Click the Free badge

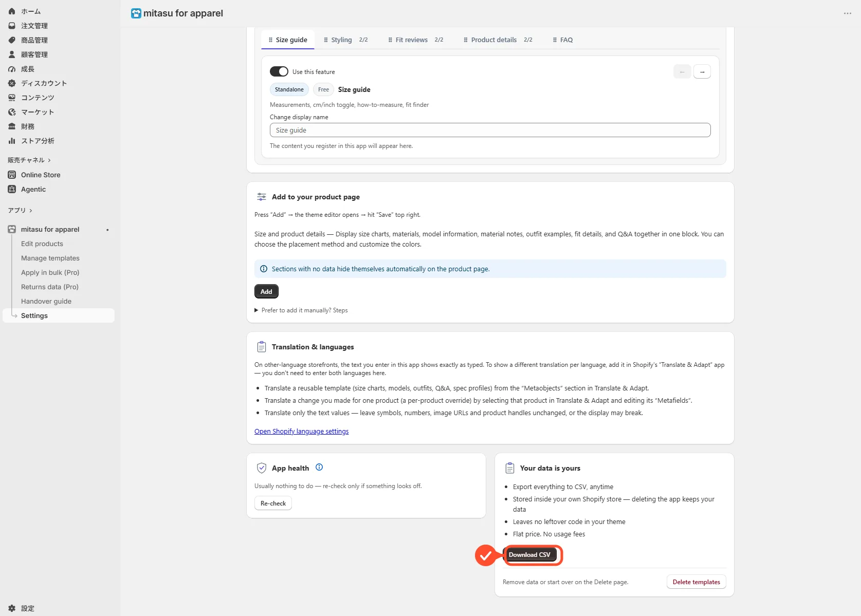[x=323, y=89]
